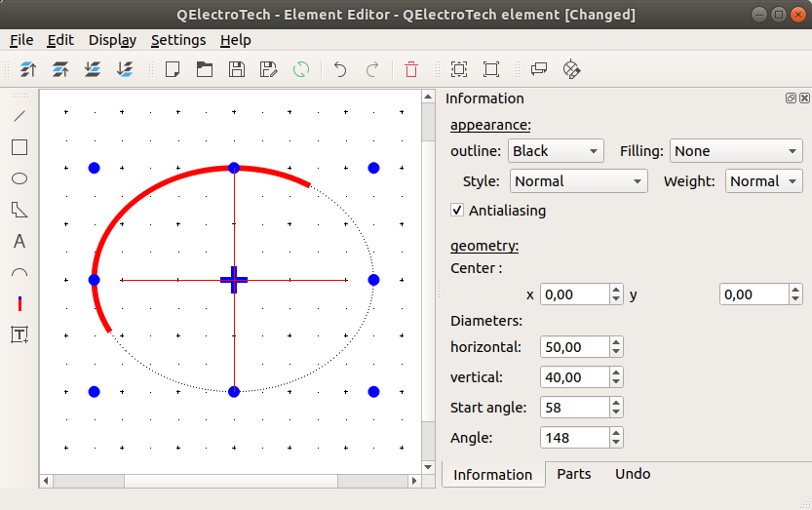Click the Edit element properties icon
Image resolution: width=812 pixels, height=510 pixels.
tap(539, 69)
